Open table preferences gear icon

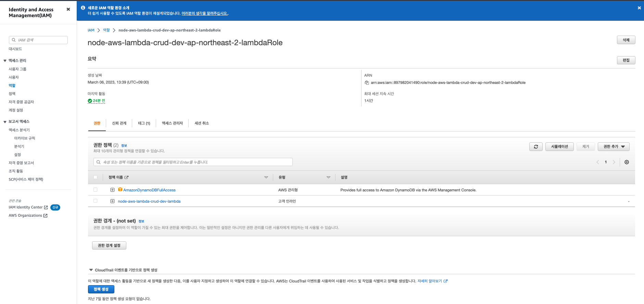point(627,162)
